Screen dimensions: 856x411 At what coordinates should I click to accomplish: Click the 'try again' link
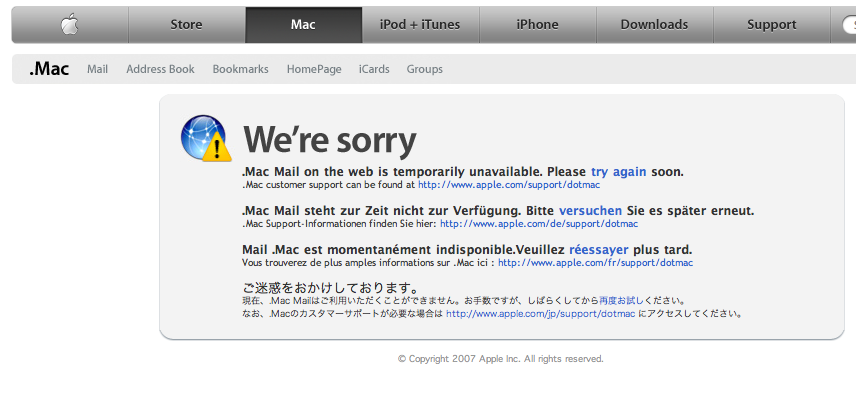click(x=619, y=172)
